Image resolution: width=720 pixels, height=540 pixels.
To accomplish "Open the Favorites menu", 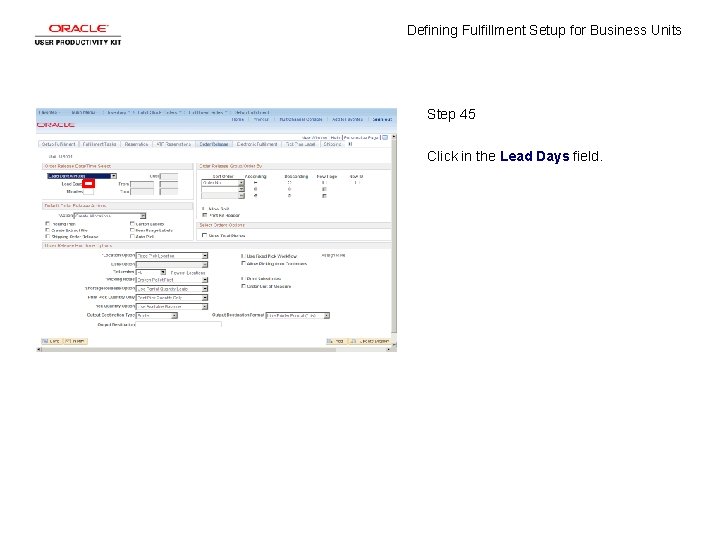I will (49, 112).
